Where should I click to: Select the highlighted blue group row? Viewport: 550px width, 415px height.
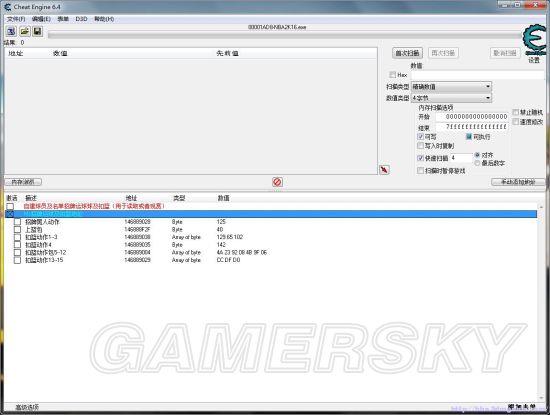point(271,214)
